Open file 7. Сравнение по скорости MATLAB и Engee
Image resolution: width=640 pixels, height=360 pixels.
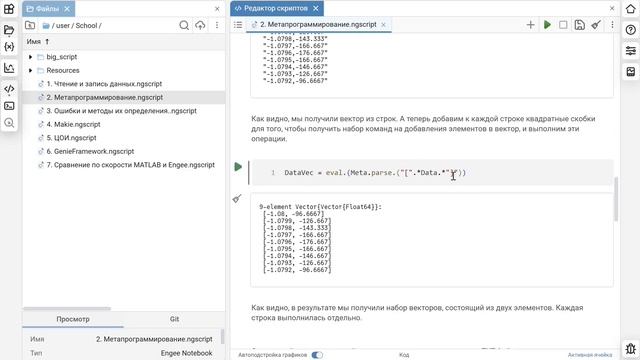pos(130,165)
